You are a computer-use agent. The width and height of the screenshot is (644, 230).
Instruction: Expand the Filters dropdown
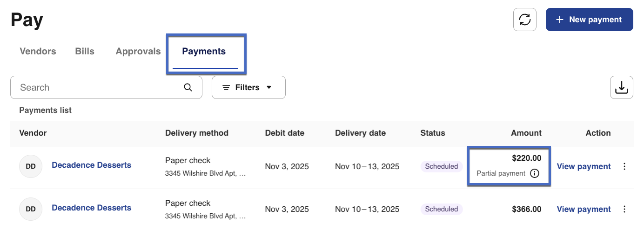coord(248,87)
